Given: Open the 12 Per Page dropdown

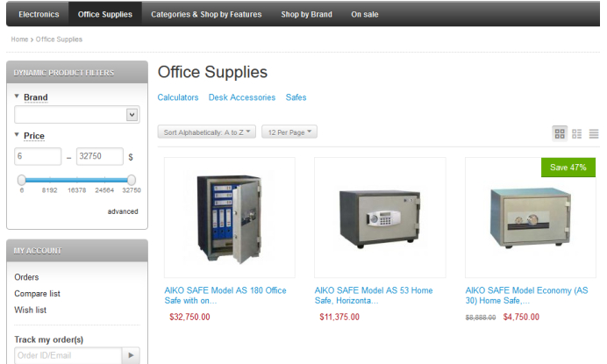Looking at the screenshot, I should click(x=289, y=132).
